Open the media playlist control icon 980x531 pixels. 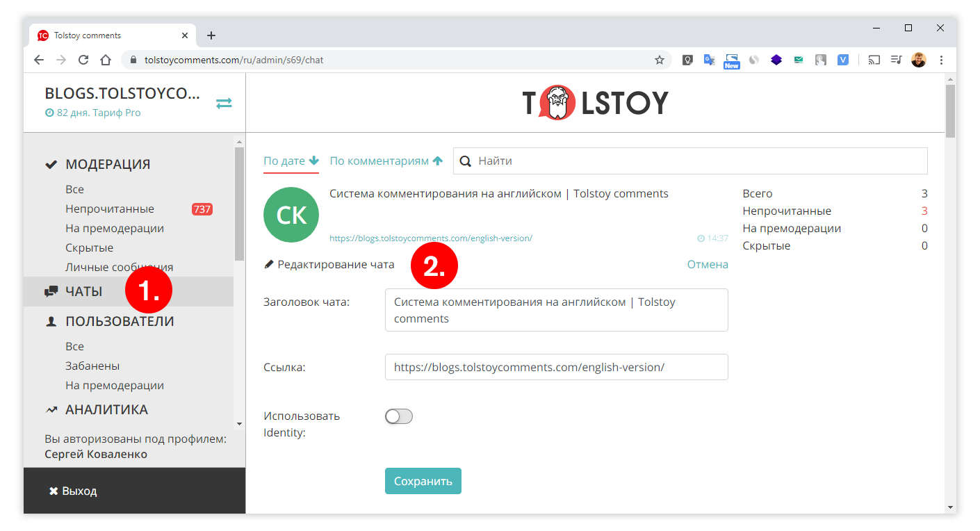(897, 60)
